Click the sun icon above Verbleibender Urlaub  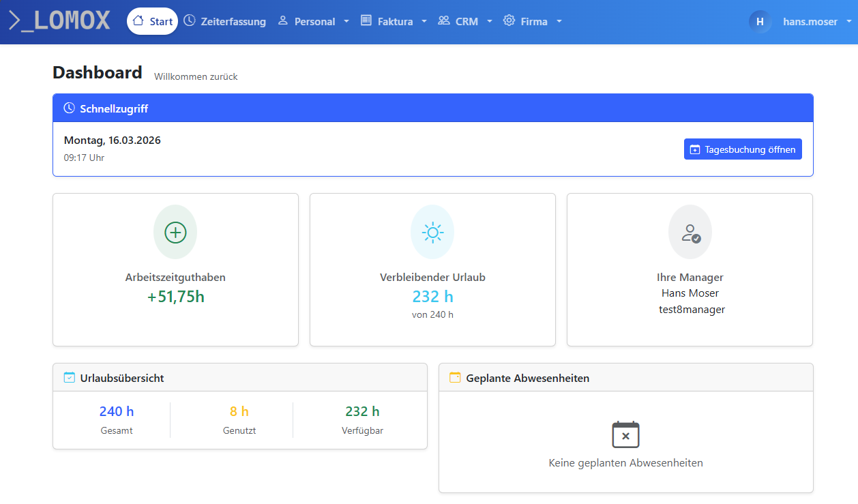coord(432,232)
